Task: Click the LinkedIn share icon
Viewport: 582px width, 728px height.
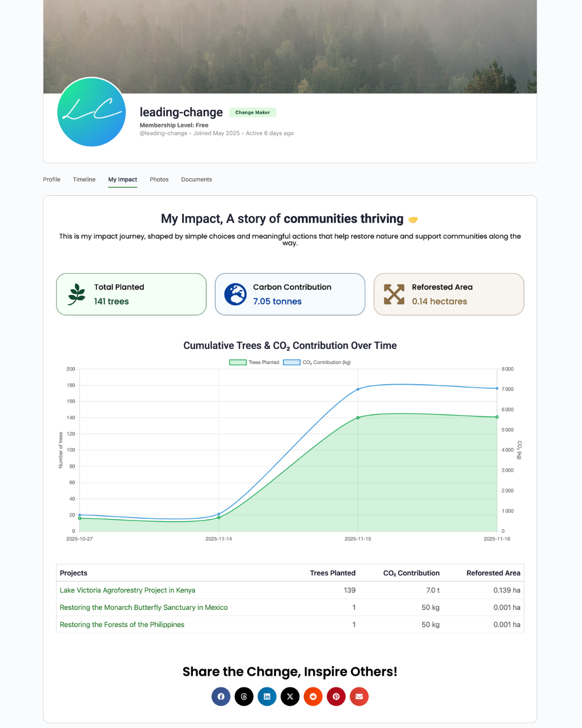Action: [x=267, y=697]
